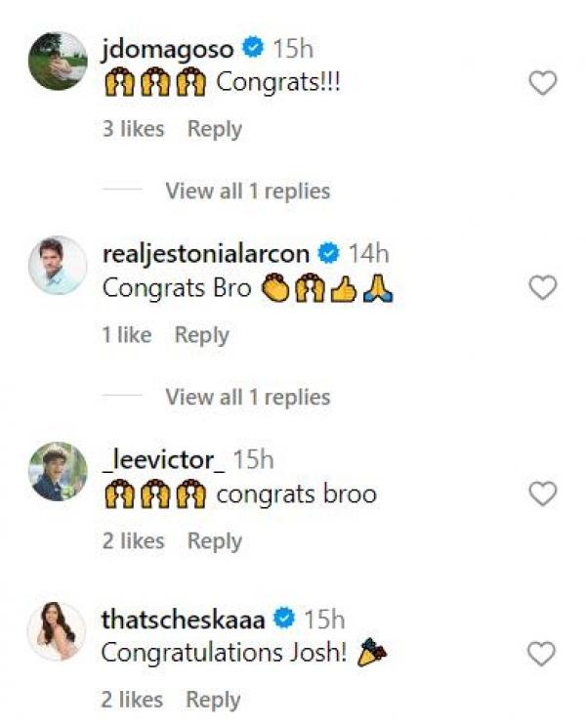Like realjestonialarcon's comment with heart icon
Viewport: 586px width, 728px height.
pos(542,287)
